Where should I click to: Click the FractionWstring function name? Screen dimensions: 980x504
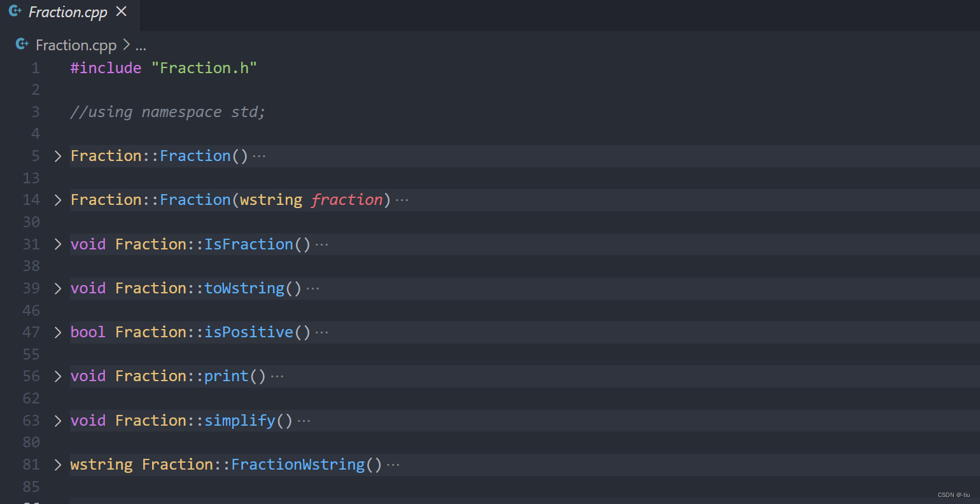click(298, 465)
